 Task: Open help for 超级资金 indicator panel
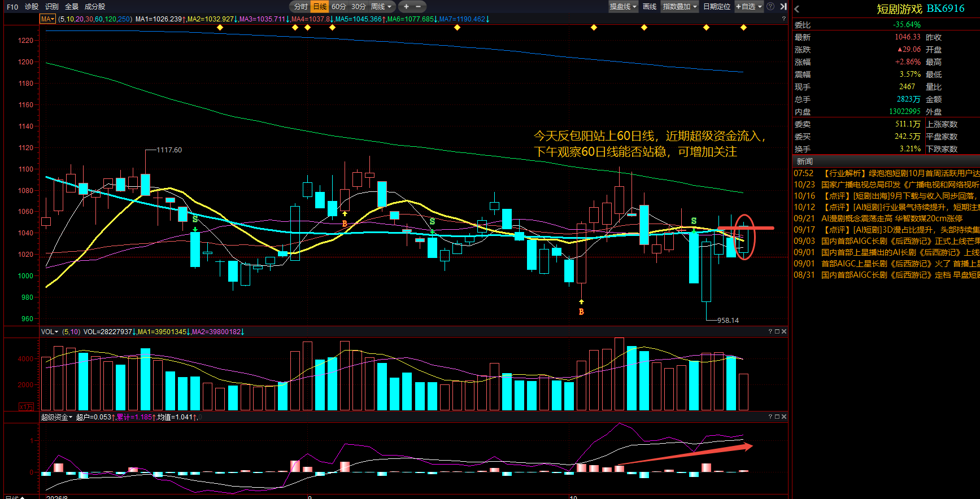tap(770, 417)
